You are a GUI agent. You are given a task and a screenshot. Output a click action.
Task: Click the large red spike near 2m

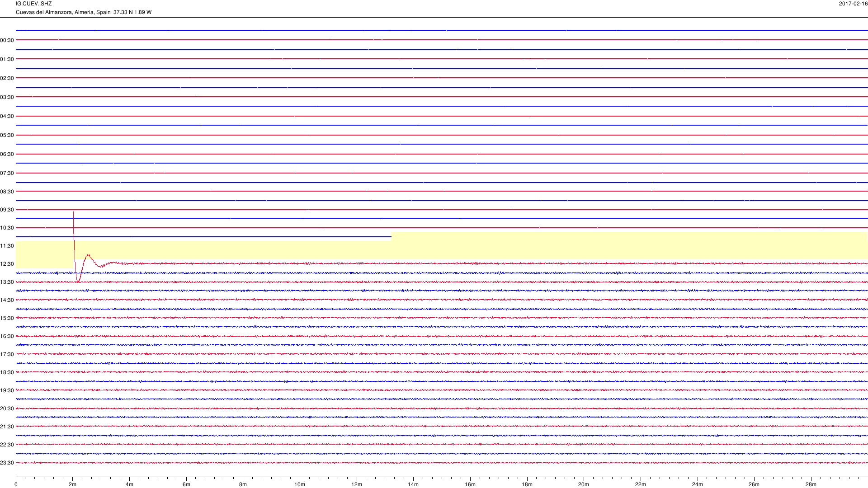click(75, 246)
